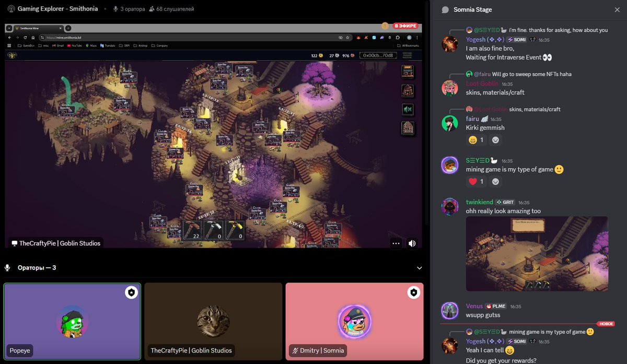Screen dimensions: 627x364
Task: Click the chat bubble icon beside Somnia Stage
Action: [445, 9]
